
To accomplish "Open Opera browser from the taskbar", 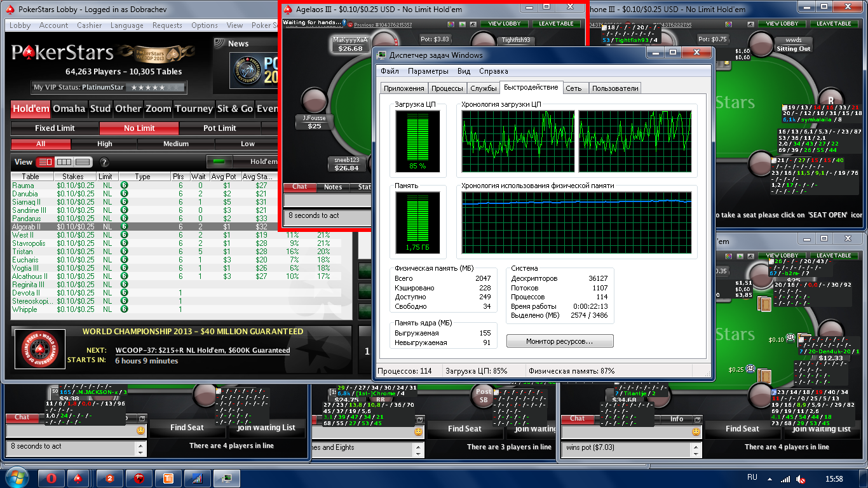I will 51,478.
